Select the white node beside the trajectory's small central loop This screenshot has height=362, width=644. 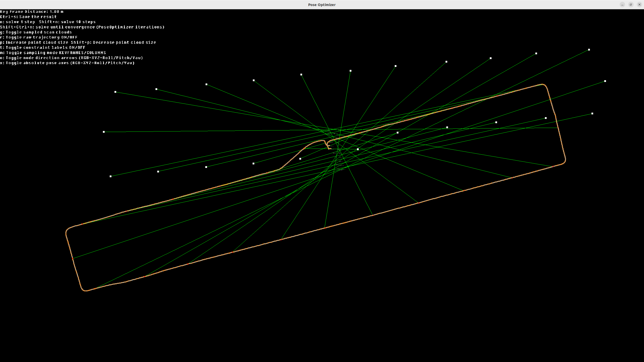(x=358, y=149)
